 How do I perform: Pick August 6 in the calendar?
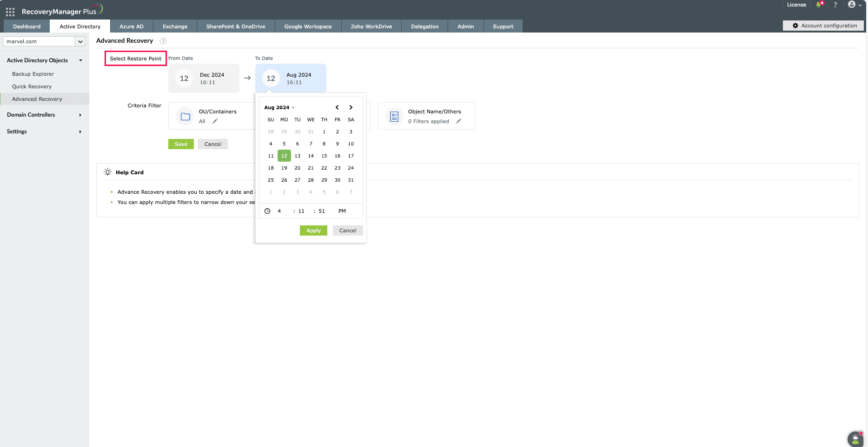click(x=298, y=144)
